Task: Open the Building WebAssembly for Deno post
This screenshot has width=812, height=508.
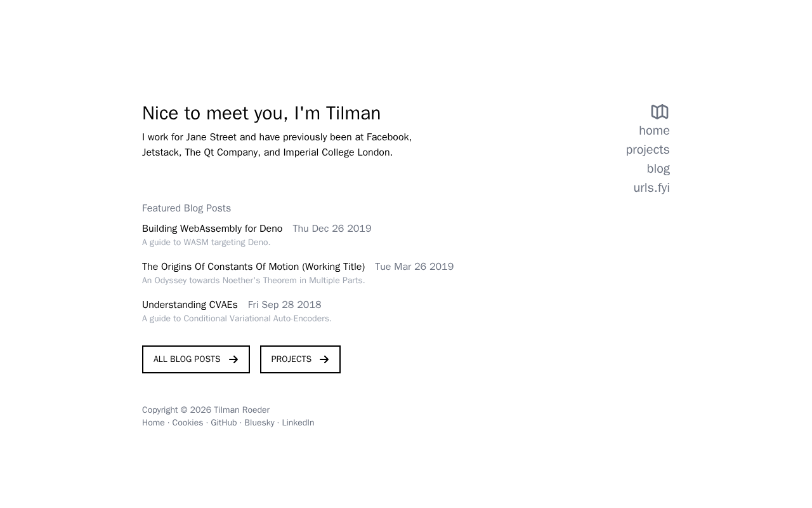Action: click(x=212, y=229)
